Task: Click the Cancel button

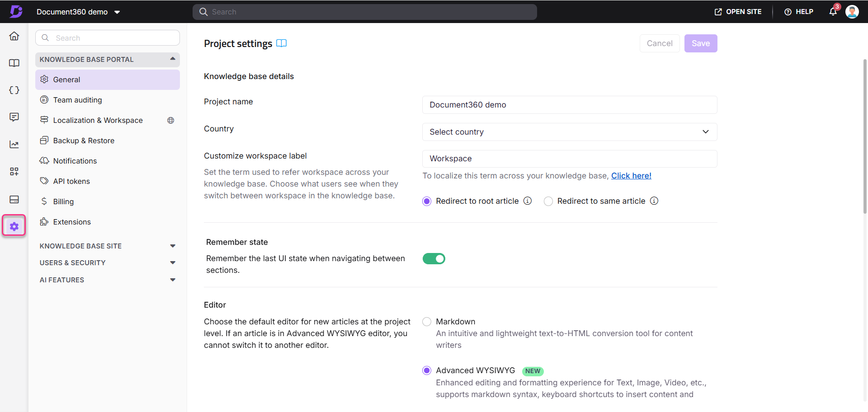Action: tap(660, 43)
